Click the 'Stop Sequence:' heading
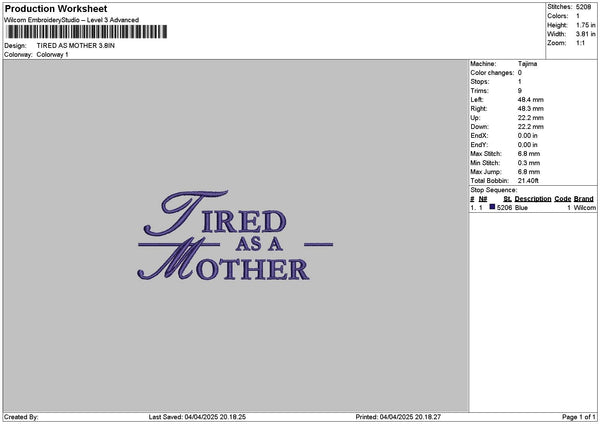The height and width of the screenshot is (424, 600). (494, 190)
